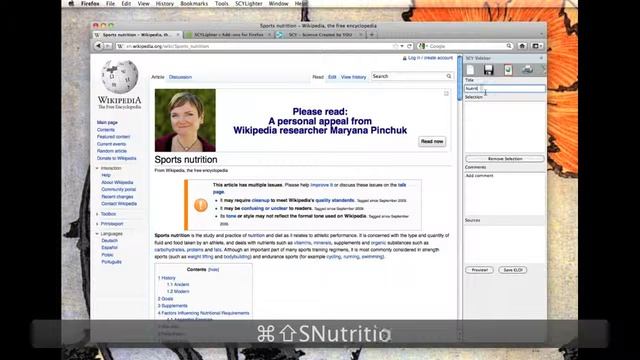Click the Wikipedia search magnifier icon

pos(449,76)
